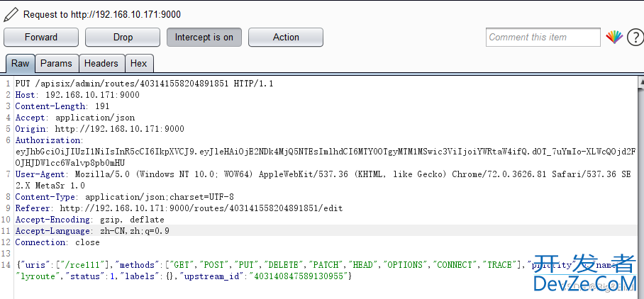Click the Accept-Encoding: gzip, deflate line

point(89,220)
